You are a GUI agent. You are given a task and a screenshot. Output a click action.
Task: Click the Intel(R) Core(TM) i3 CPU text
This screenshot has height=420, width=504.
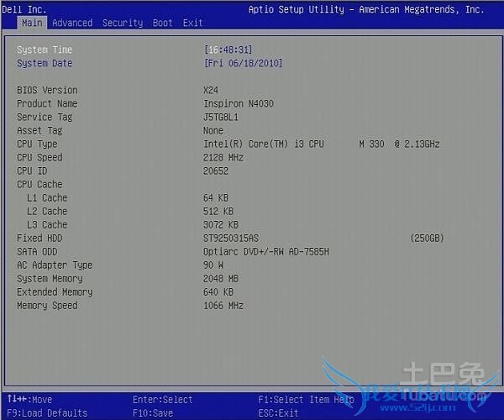[x=264, y=144]
